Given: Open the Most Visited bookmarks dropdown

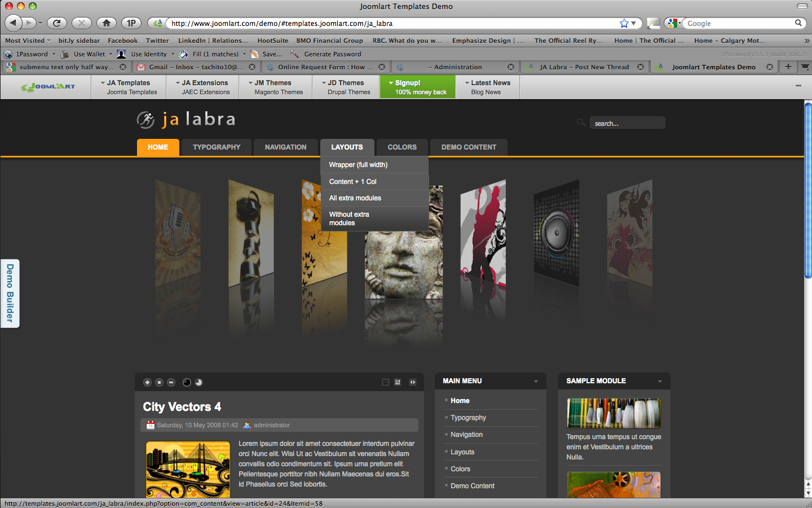Looking at the screenshot, I should coord(28,41).
